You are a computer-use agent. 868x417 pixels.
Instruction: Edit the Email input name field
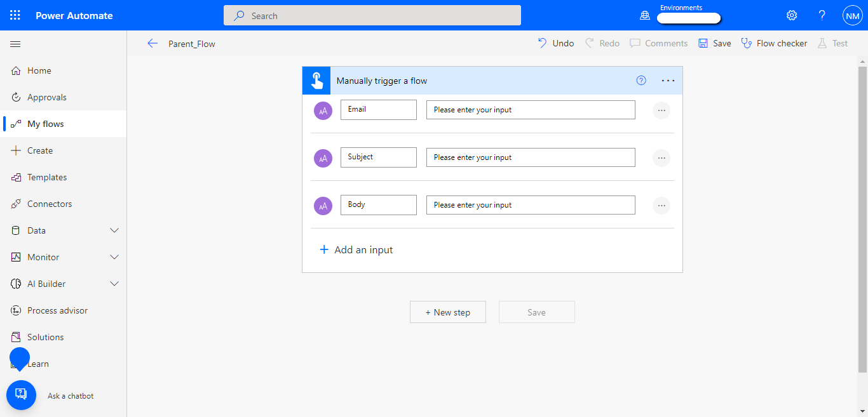pos(379,109)
